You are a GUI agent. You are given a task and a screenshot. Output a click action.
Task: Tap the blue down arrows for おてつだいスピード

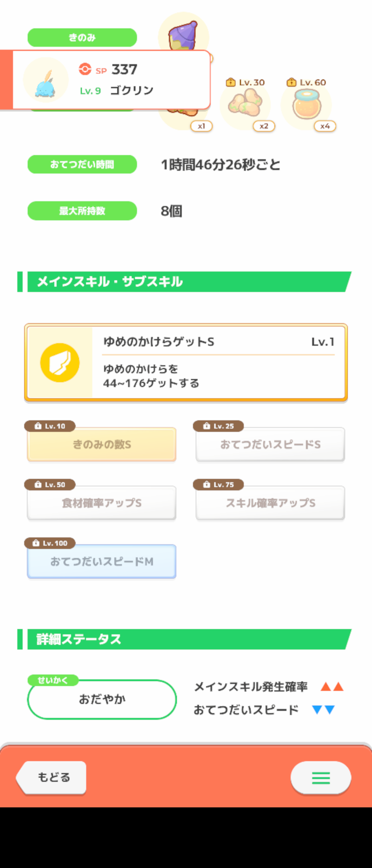(323, 710)
